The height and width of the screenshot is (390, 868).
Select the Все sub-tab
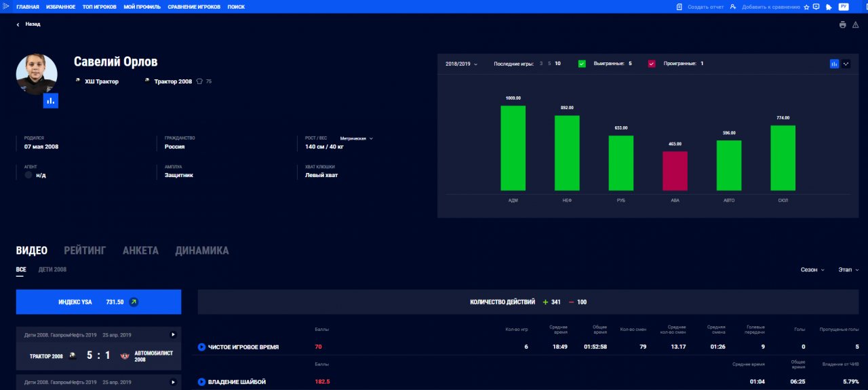(21, 269)
